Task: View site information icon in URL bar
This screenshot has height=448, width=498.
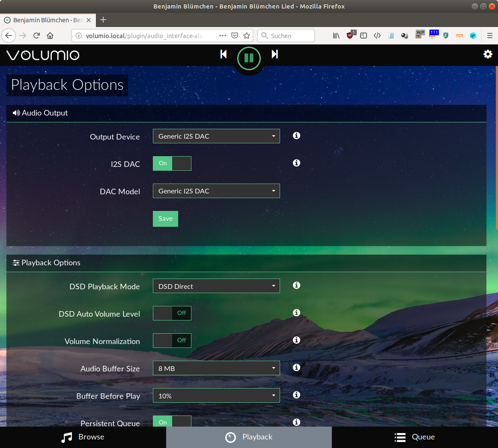Action: [79, 36]
